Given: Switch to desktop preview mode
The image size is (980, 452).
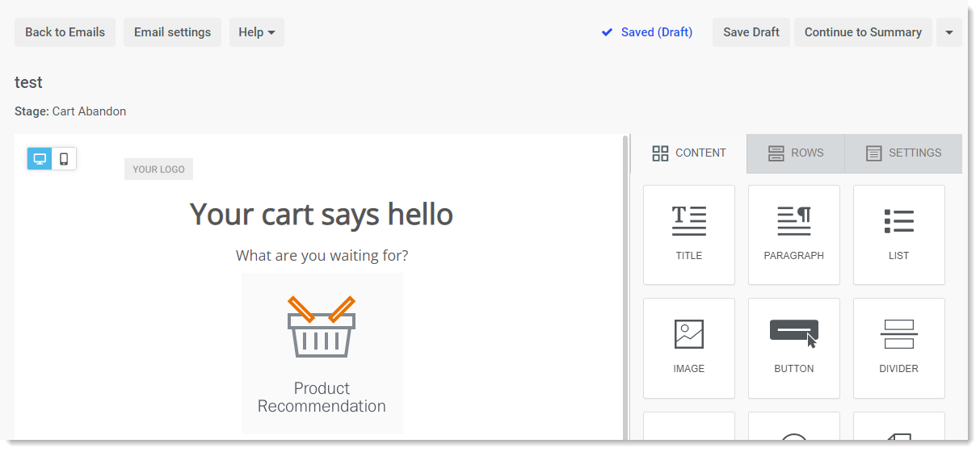Looking at the screenshot, I should click(x=40, y=159).
